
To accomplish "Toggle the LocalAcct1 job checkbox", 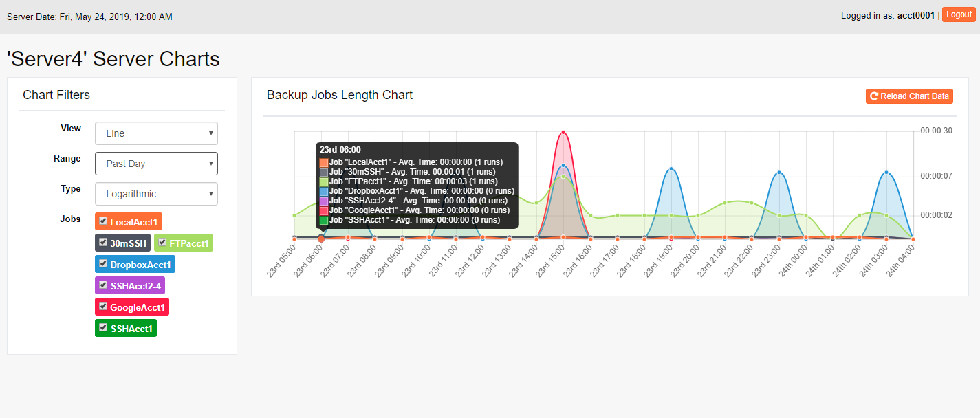I will click(103, 221).
